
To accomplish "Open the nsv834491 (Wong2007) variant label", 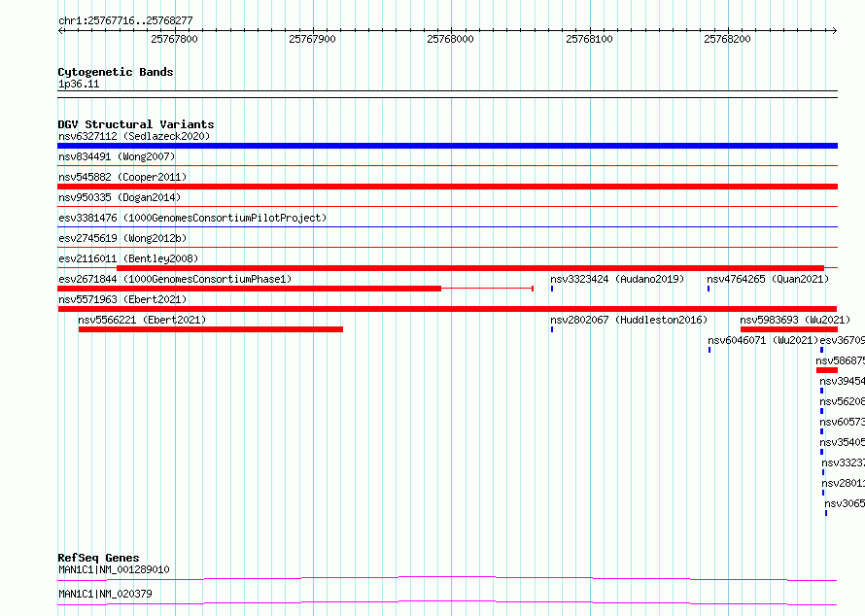I will 117,156.
